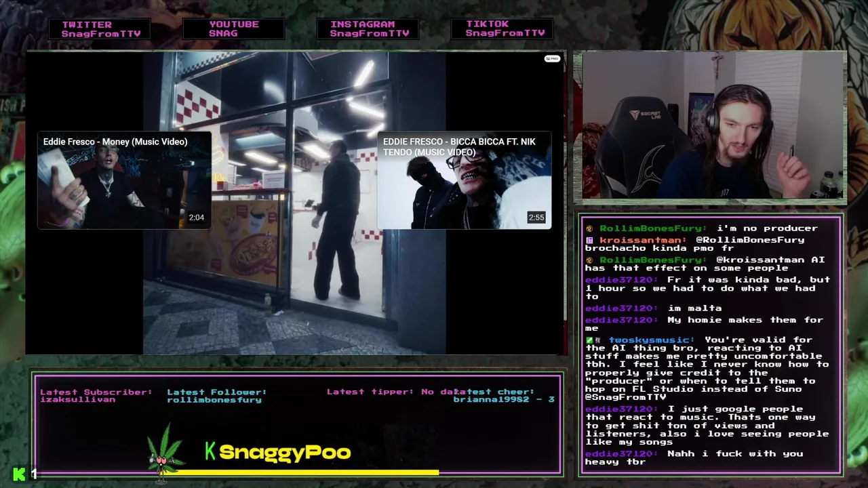Open the BICCA BICCA FT. NIK TENDO video card
Viewport: 868px width, 488px height.
[464, 180]
